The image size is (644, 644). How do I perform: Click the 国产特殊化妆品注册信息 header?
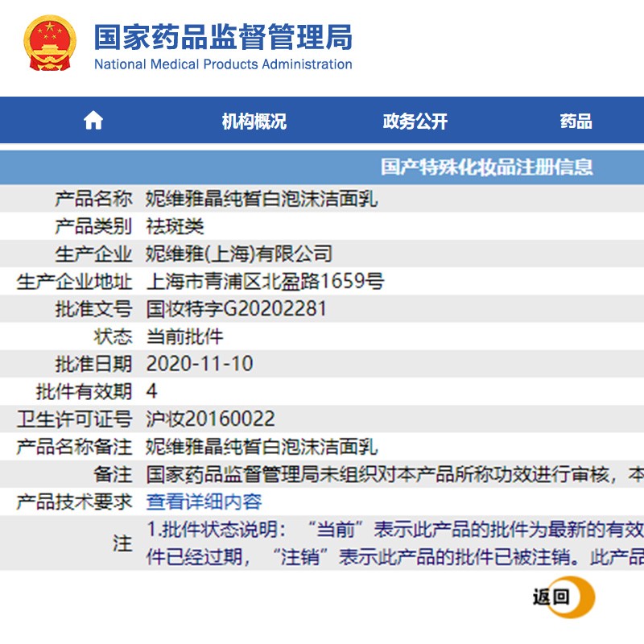click(x=486, y=167)
